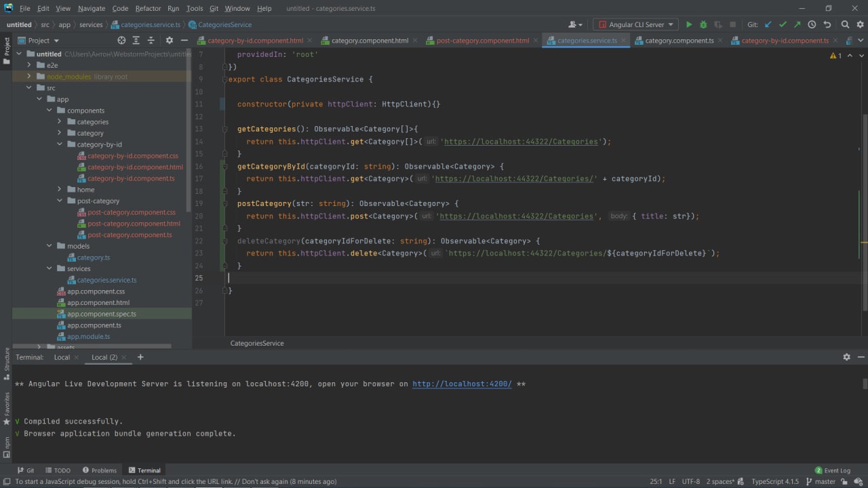Click the Git Push arrow icon
This screenshot has width=868, height=488.
(x=797, y=24)
